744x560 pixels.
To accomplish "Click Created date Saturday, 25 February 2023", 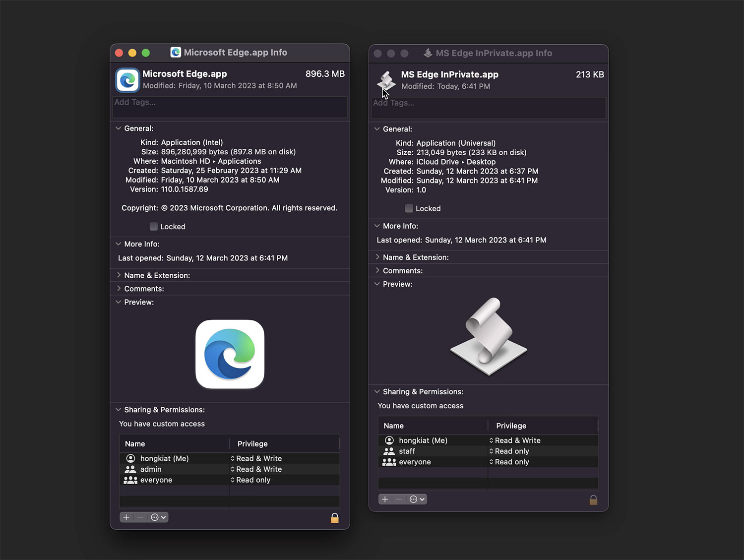I will (231, 171).
